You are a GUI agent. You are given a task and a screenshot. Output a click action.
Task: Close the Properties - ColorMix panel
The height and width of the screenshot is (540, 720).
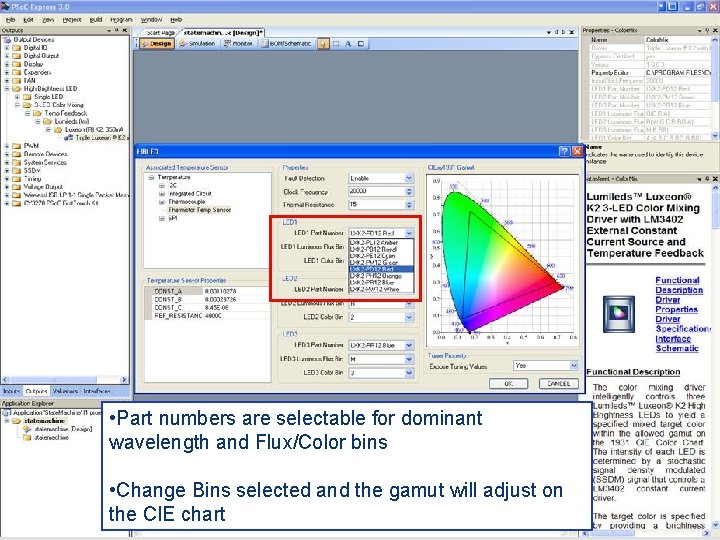pos(715,30)
